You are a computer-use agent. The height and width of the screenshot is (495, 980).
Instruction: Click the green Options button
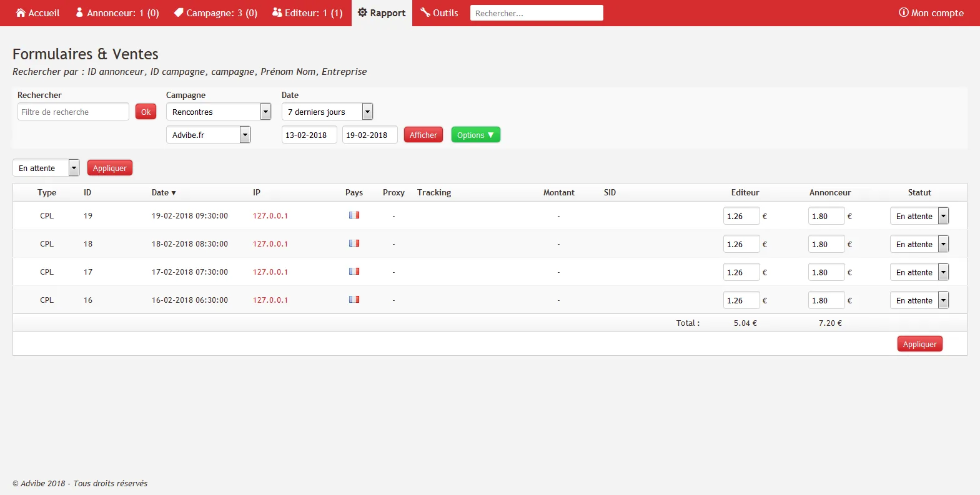pos(475,135)
